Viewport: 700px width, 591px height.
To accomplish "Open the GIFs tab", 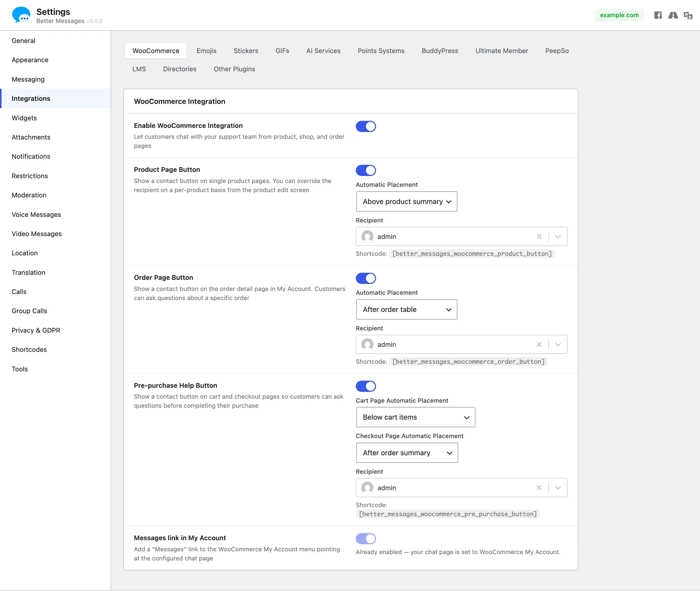I will tap(282, 51).
